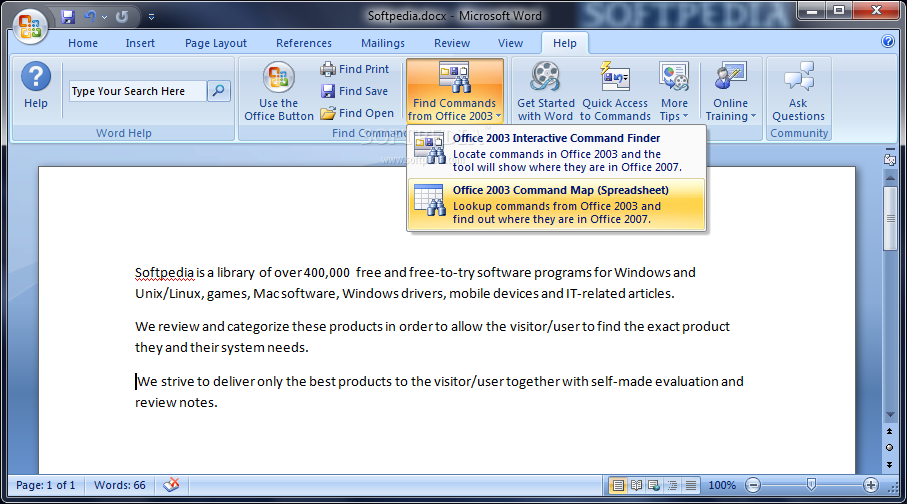907x504 pixels.
Task: Switch to the Insert tab
Action: 140,43
